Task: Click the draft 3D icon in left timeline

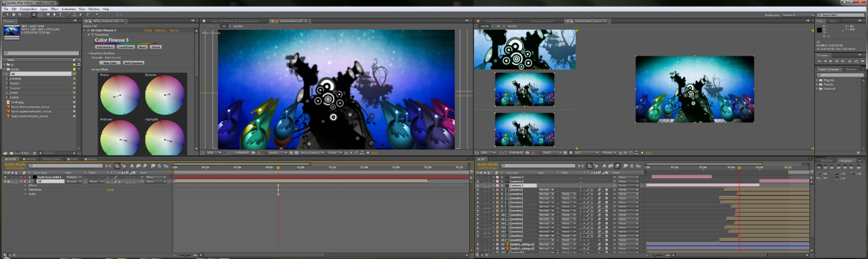Action: pyautogui.click(x=124, y=166)
